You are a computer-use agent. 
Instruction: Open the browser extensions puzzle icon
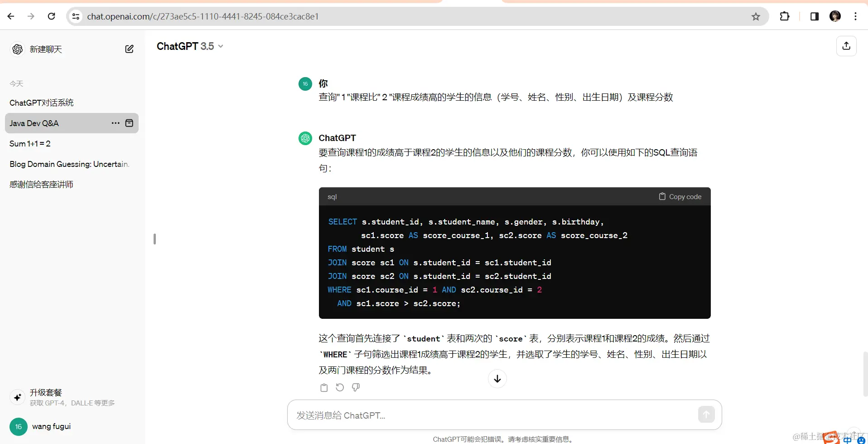click(785, 16)
